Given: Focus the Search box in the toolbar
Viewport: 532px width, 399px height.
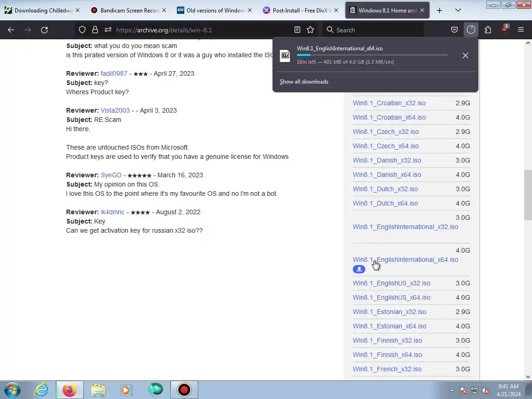Looking at the screenshot, I should [x=373, y=30].
